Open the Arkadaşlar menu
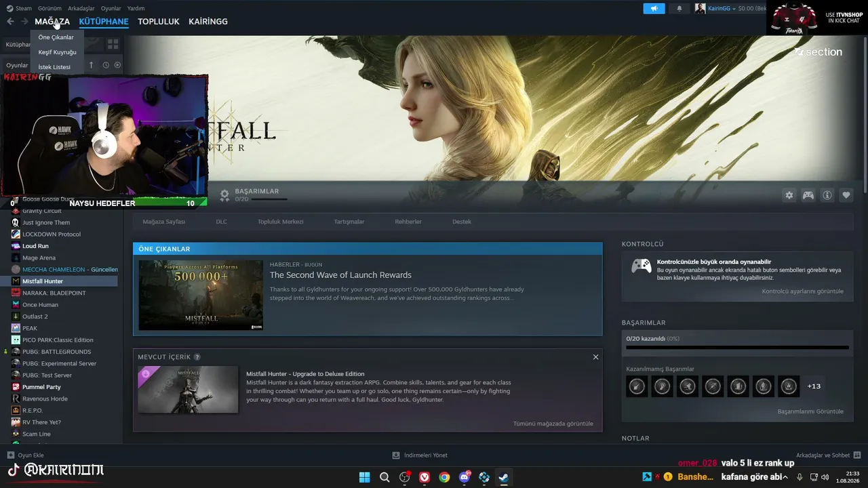 pos(81,8)
